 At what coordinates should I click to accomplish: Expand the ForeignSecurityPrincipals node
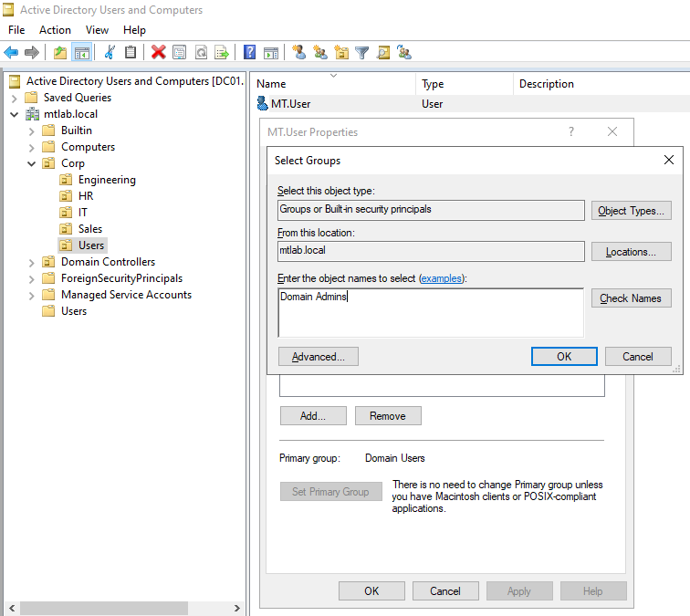click(31, 279)
